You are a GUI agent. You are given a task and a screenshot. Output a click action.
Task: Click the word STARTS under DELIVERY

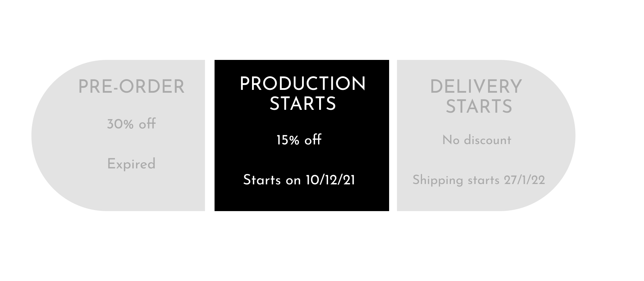click(x=479, y=107)
